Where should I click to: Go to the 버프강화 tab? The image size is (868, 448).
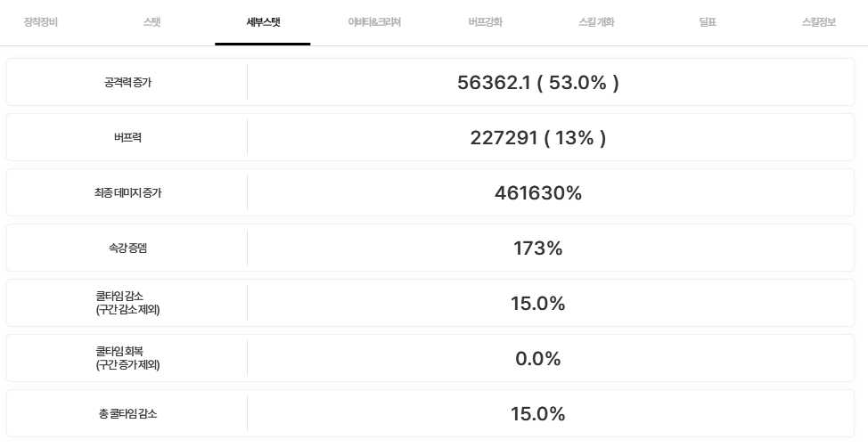[x=485, y=22]
